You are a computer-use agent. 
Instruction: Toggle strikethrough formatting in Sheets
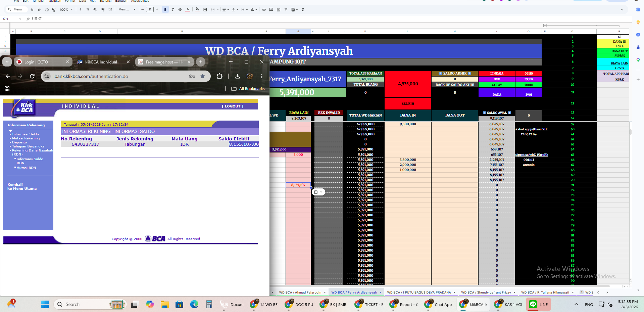click(x=180, y=10)
